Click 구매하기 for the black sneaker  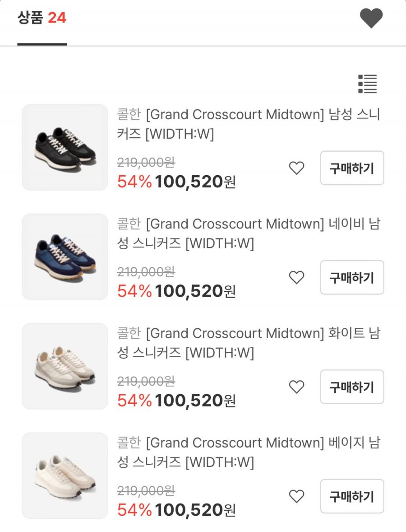[352, 168]
